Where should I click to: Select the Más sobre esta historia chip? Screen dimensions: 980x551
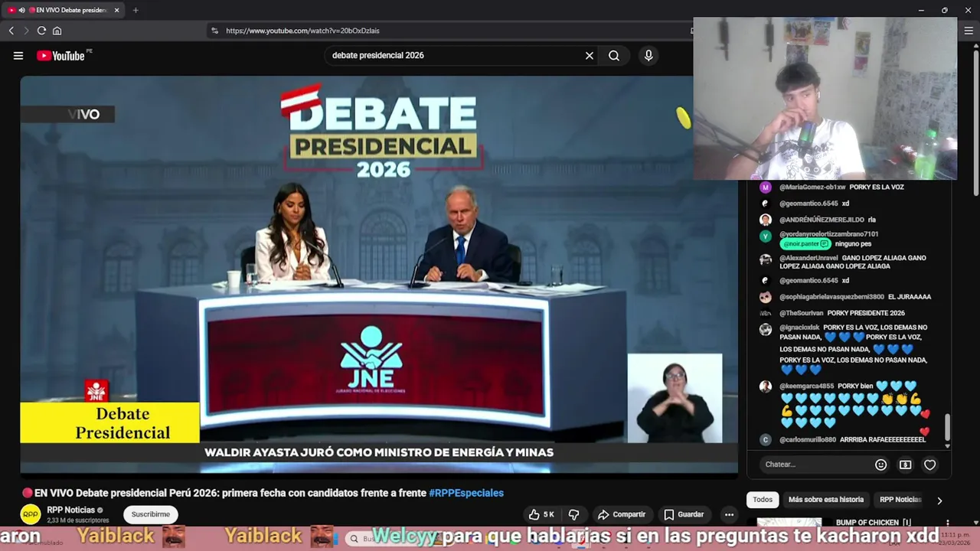click(x=826, y=500)
